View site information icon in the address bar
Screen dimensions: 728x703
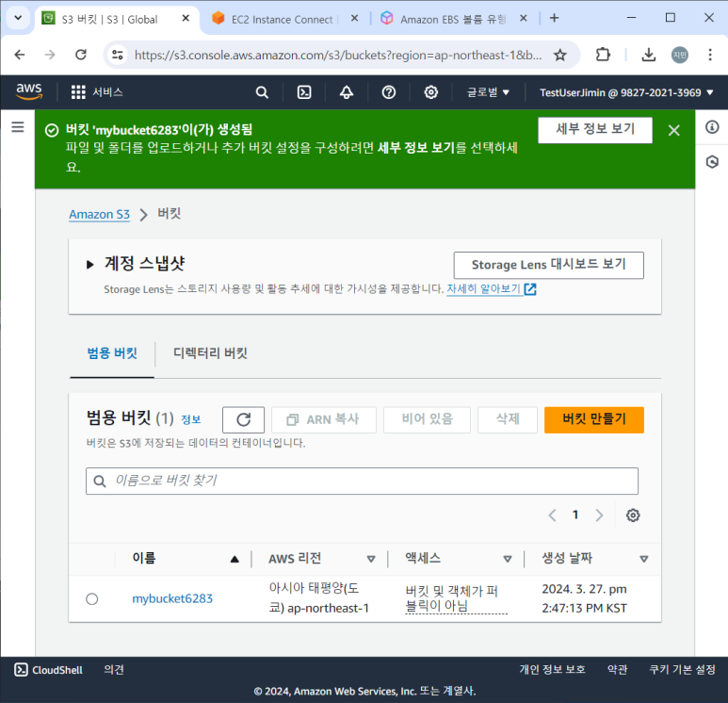pos(118,55)
